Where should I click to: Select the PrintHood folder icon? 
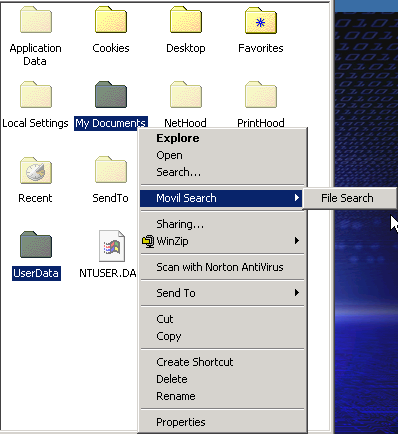click(261, 95)
